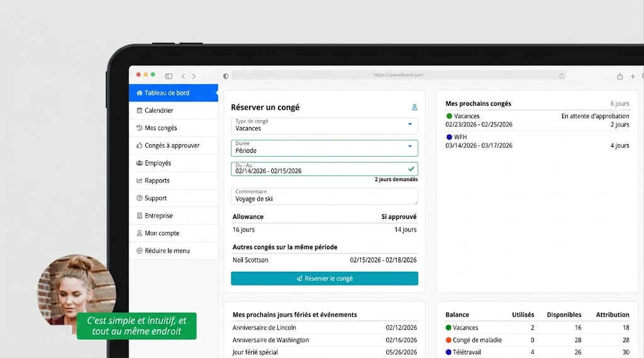Open Calendrier from the sidebar
The image size is (644, 358).
(174, 110)
